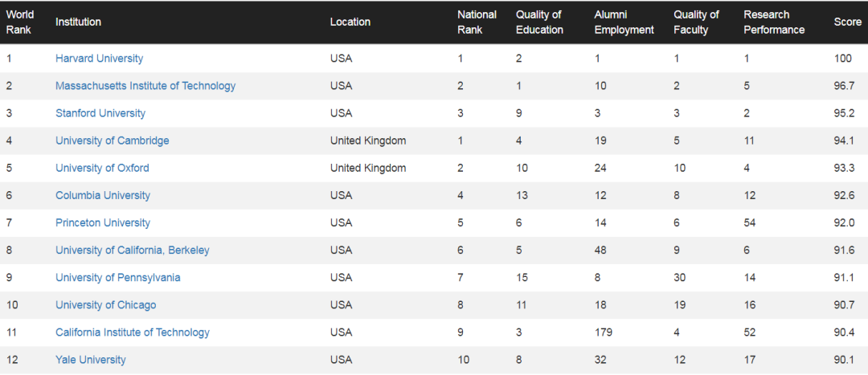This screenshot has width=868, height=375.
Task: Open University of California, Berkeley link
Action: (x=133, y=250)
